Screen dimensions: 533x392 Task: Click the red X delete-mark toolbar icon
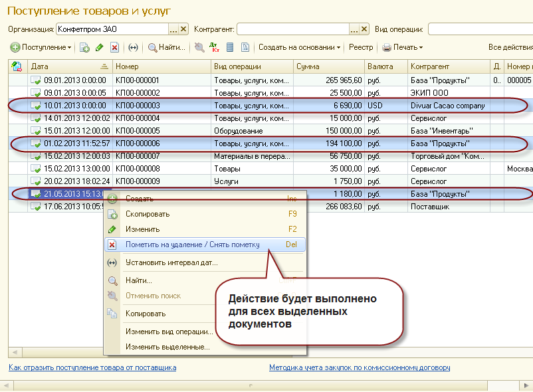[114, 47]
